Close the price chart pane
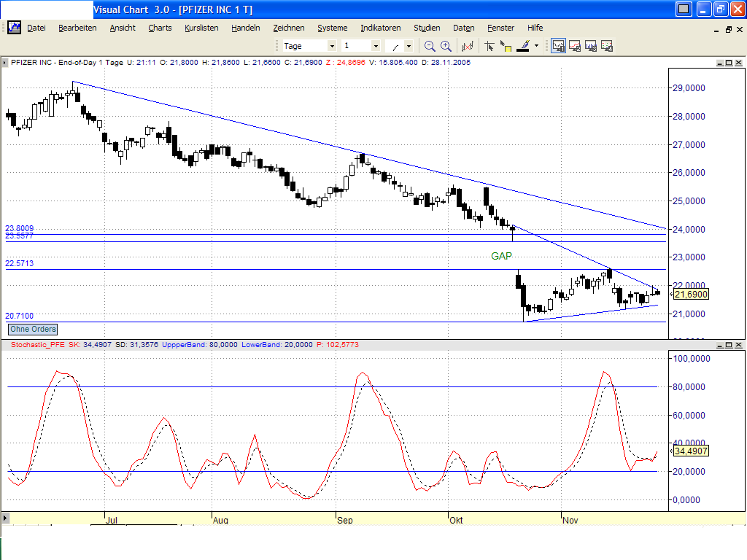 738,63
